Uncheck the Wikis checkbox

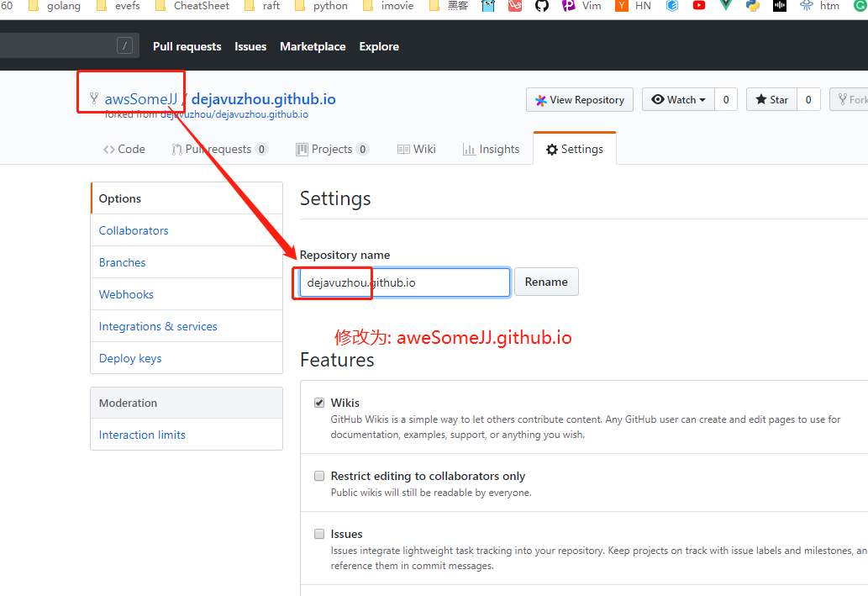(319, 403)
